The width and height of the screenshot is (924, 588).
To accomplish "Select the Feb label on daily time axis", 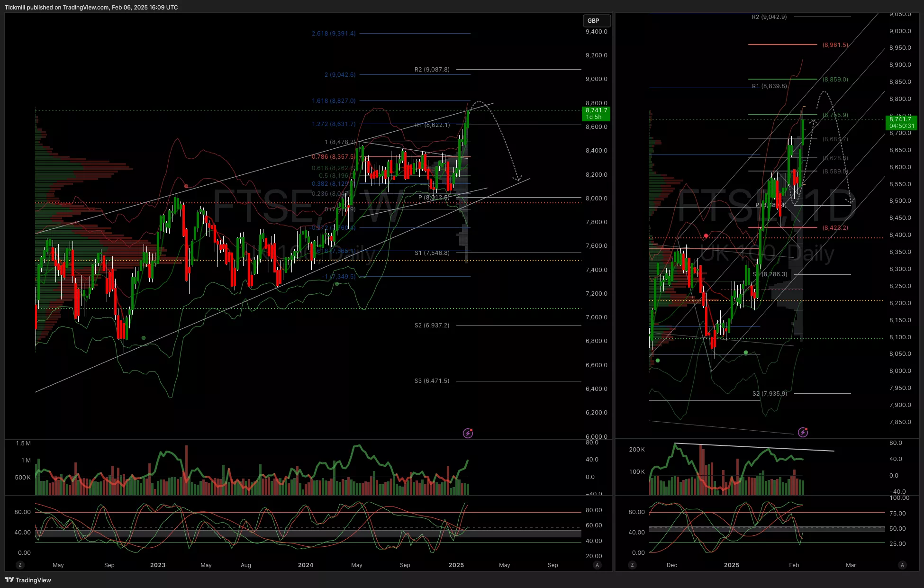I will click(794, 565).
